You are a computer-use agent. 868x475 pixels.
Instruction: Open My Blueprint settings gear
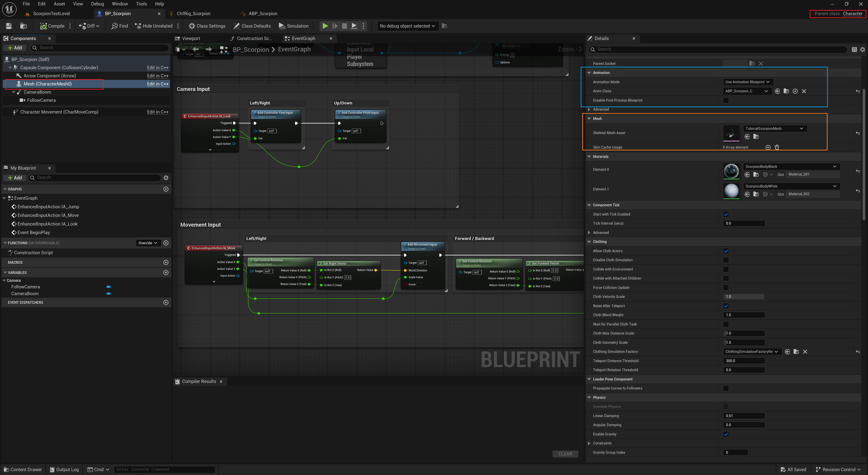tap(166, 178)
